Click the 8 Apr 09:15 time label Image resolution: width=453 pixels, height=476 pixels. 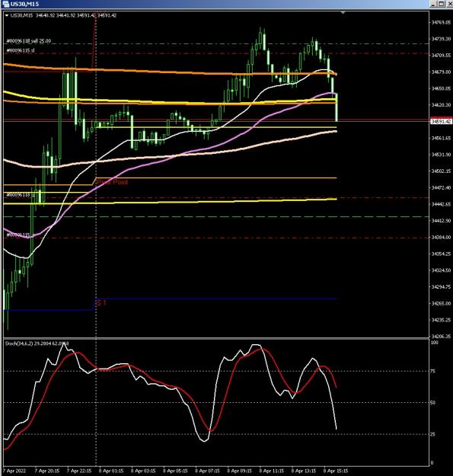[x=239, y=471]
